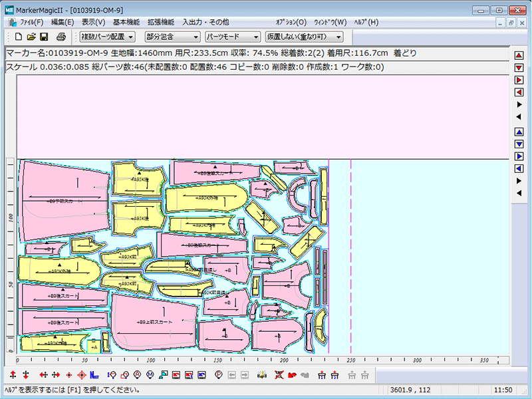This screenshot has width=532, height=399.
Task: Expand the 部分包含 dropdown
Action: pyautogui.click(x=172, y=37)
